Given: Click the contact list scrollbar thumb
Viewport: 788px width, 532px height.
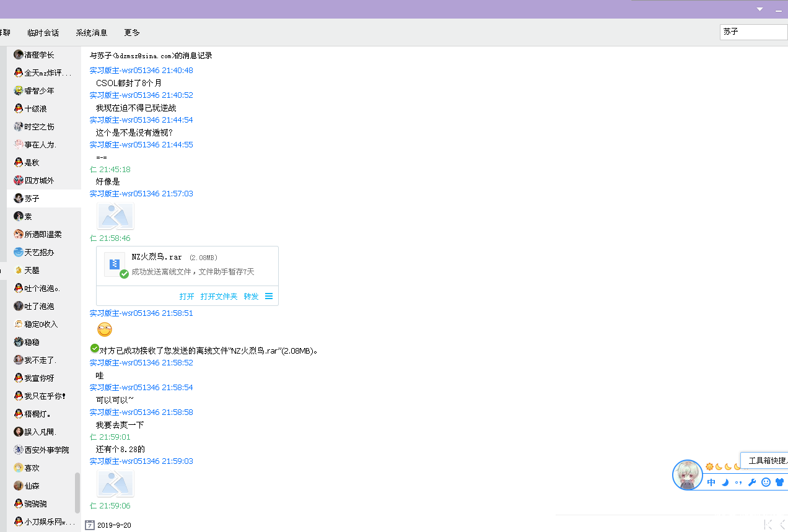Looking at the screenshot, I should click(x=77, y=492).
